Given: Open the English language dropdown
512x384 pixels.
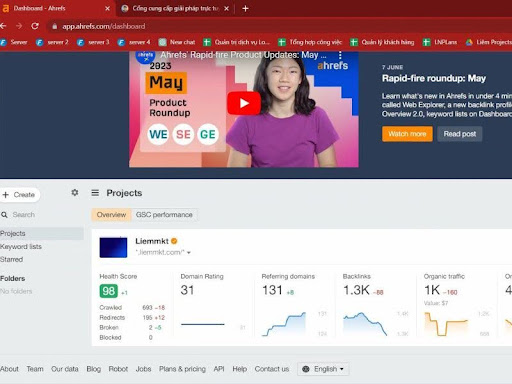Looking at the screenshot, I should pos(323,369).
